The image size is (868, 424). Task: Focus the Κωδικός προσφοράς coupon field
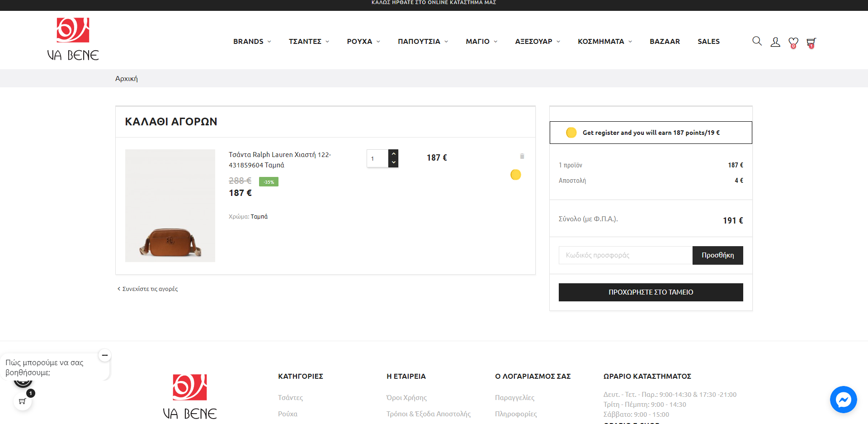pyautogui.click(x=626, y=255)
